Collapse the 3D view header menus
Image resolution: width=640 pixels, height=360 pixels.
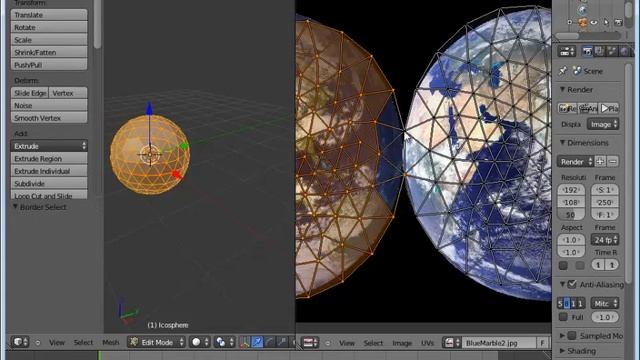point(38,343)
